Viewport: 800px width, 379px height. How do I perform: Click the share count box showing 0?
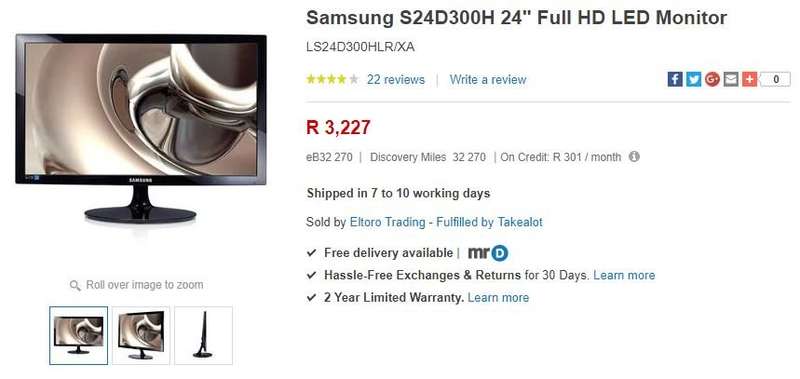776,80
